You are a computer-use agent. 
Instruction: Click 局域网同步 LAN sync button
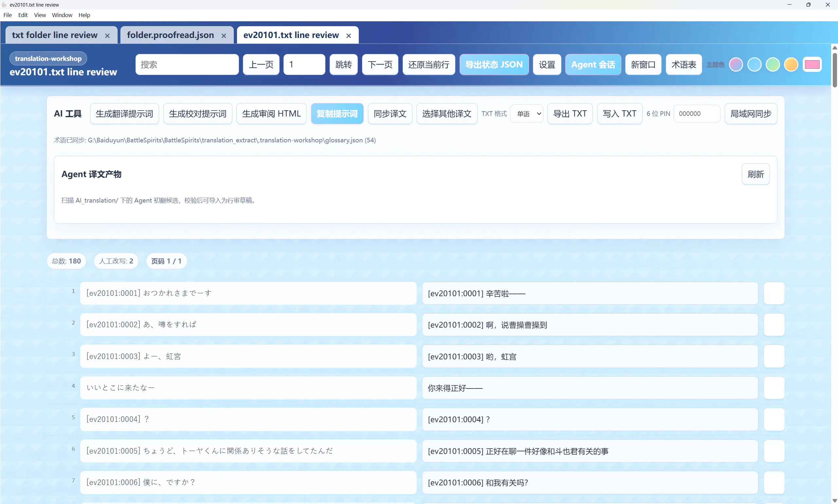pos(751,114)
